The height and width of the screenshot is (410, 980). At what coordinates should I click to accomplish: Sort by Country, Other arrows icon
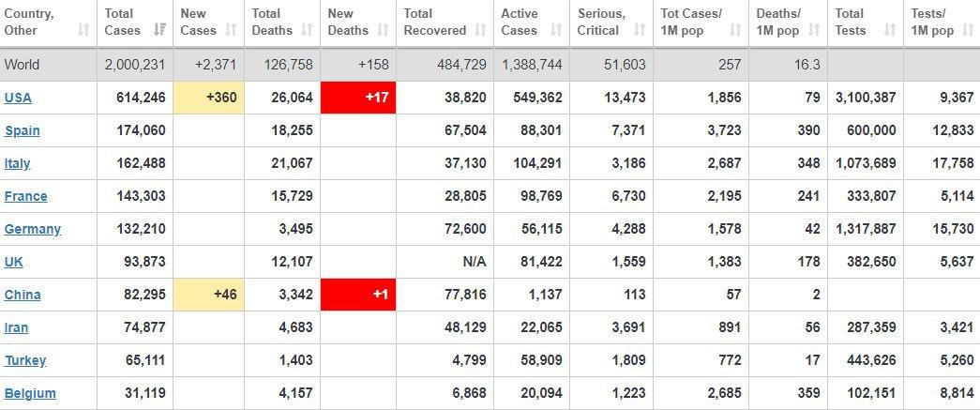point(83,30)
